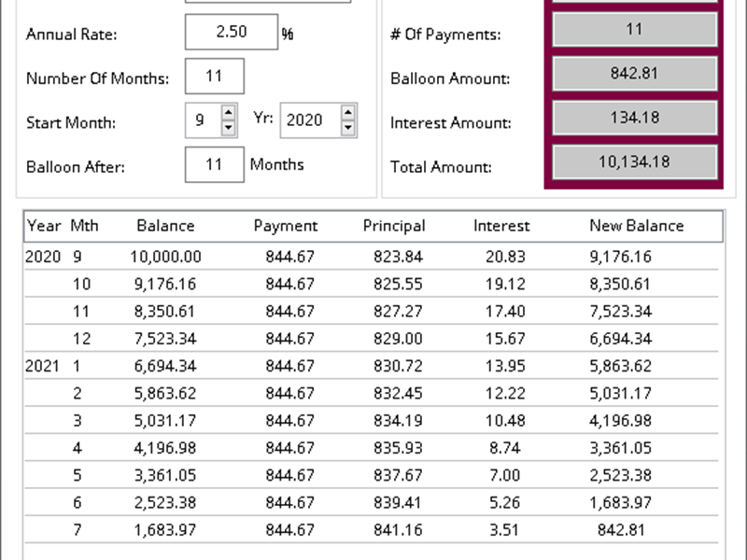Select the Number Of Months field showing 11
This screenshot has width=747, height=560.
[x=216, y=76]
